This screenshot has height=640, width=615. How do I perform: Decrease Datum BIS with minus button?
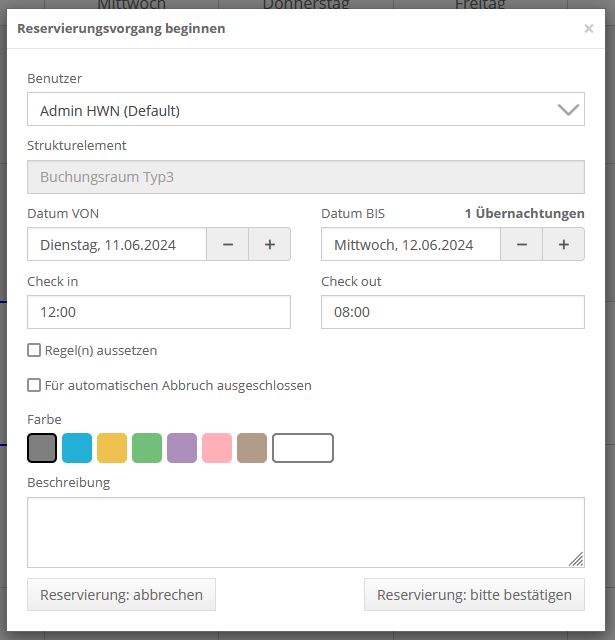click(522, 245)
